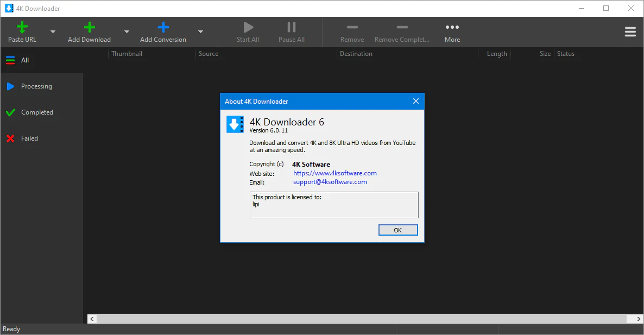Click the Remove Completed toolbar icon

point(402,27)
